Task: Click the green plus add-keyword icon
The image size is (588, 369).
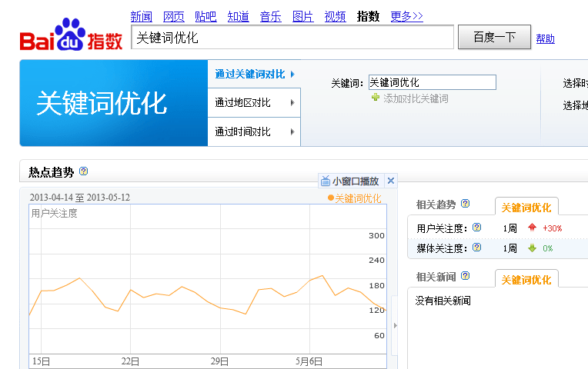Action: pyautogui.click(x=376, y=98)
